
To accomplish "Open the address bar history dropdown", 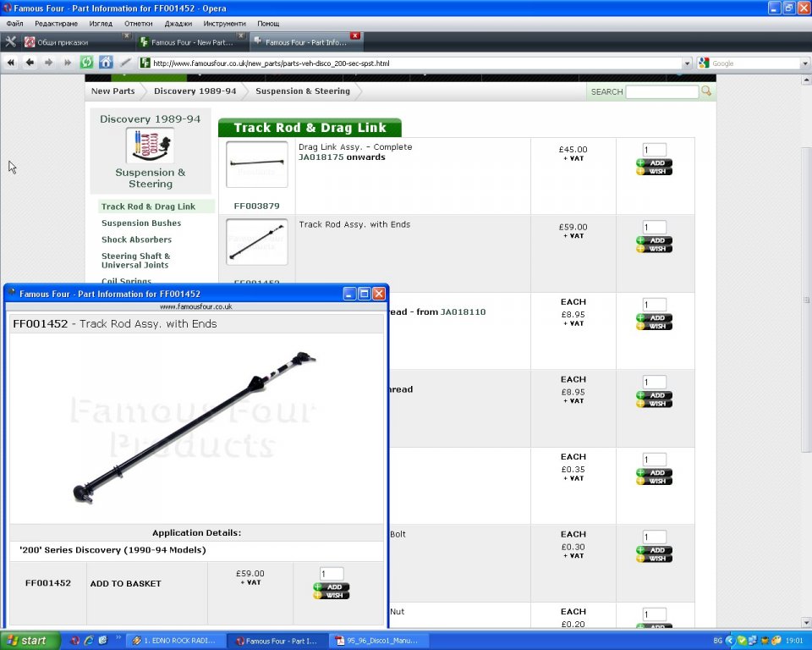I will (687, 63).
